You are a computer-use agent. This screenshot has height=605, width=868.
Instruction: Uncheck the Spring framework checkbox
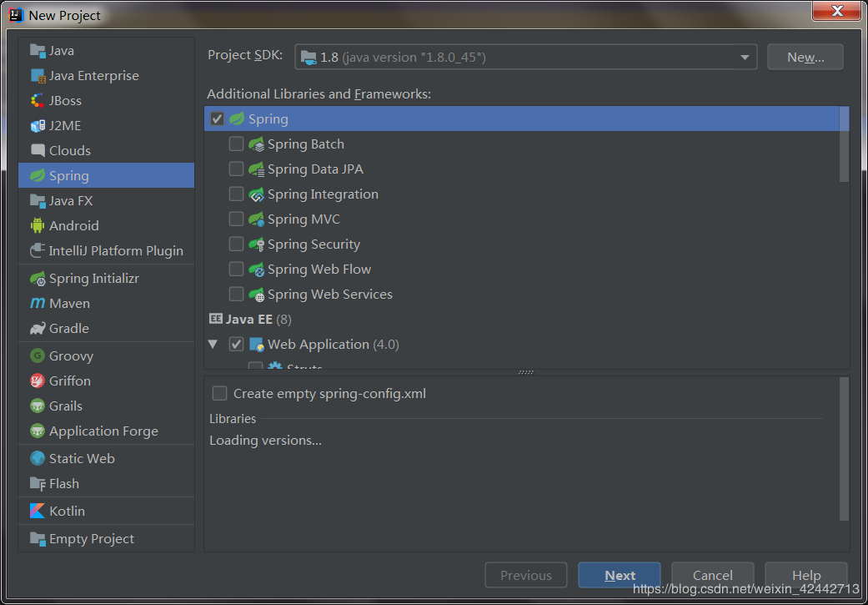(218, 119)
